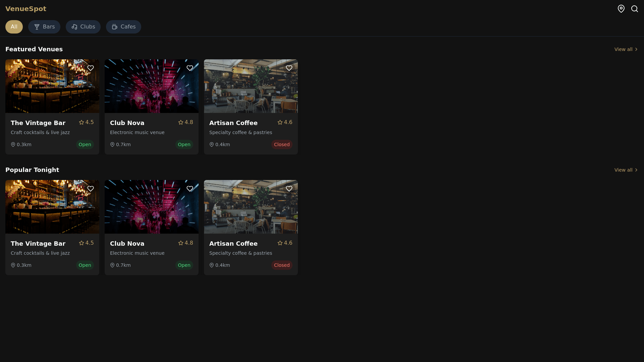
Task: Click heart on Featured Artisan Coffee card
Action: point(289,68)
